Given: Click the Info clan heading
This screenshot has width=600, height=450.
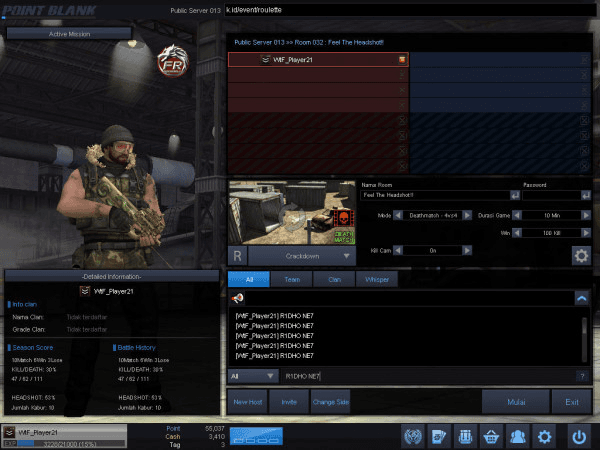Looking at the screenshot, I should (24, 304).
